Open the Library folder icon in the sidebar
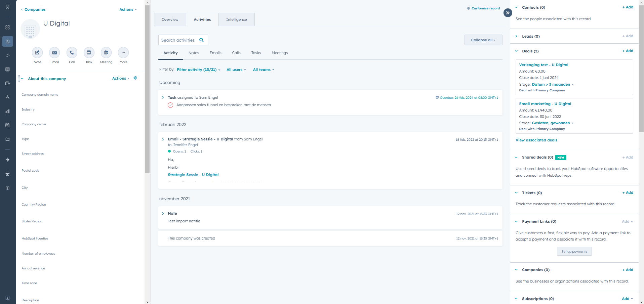644x304 pixels. pos(7,139)
